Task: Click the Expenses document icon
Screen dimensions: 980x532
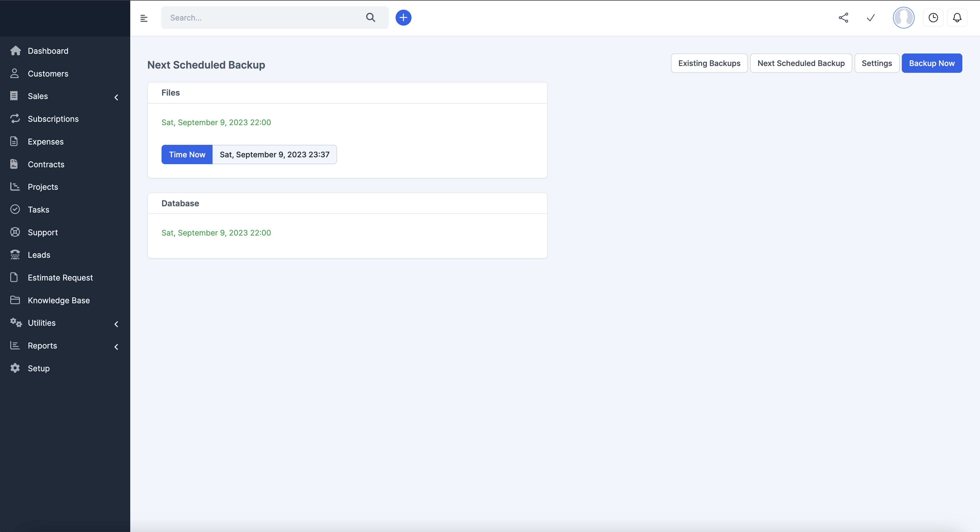Action: [x=14, y=141]
